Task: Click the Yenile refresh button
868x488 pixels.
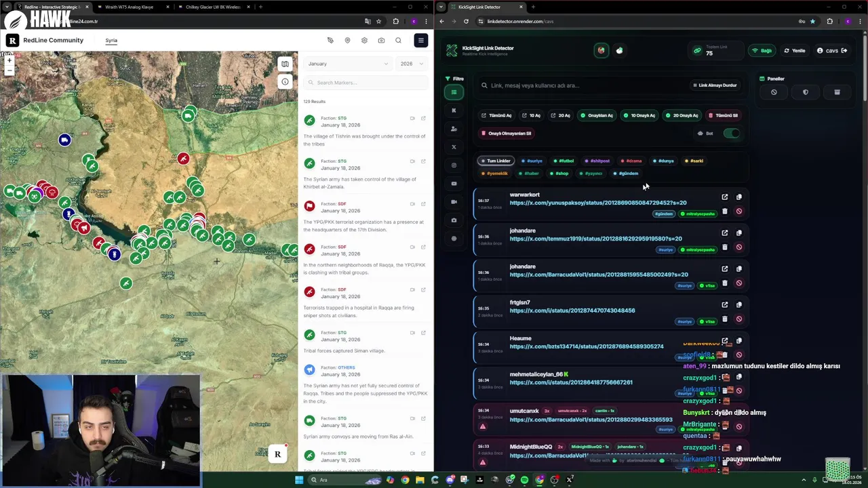Action: (x=795, y=51)
